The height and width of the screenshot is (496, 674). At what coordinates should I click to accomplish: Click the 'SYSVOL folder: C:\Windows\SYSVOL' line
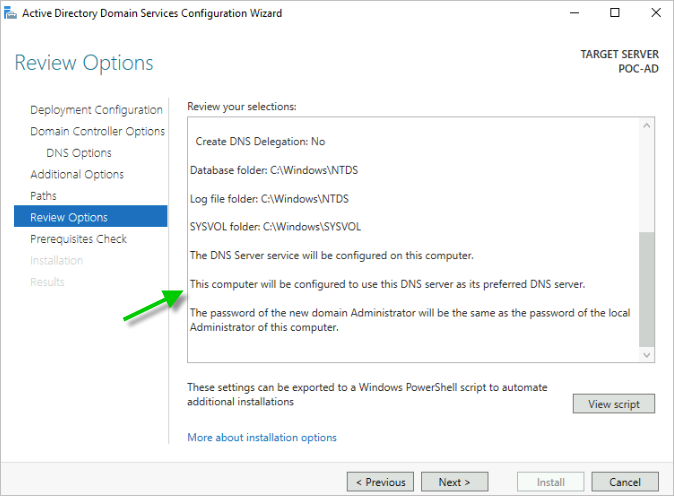[275, 227]
